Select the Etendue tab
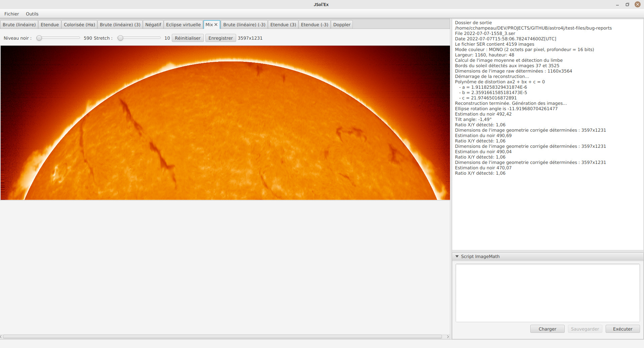The height and width of the screenshot is (348, 644). [49, 25]
